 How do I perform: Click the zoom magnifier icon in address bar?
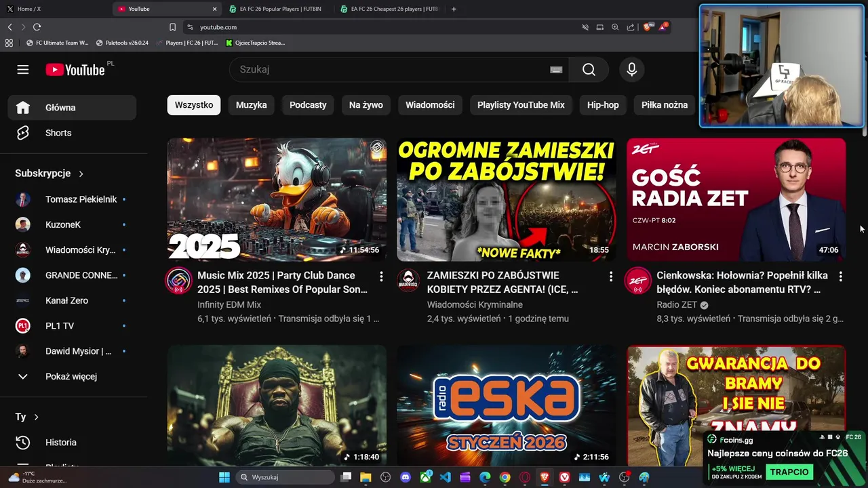click(x=615, y=27)
